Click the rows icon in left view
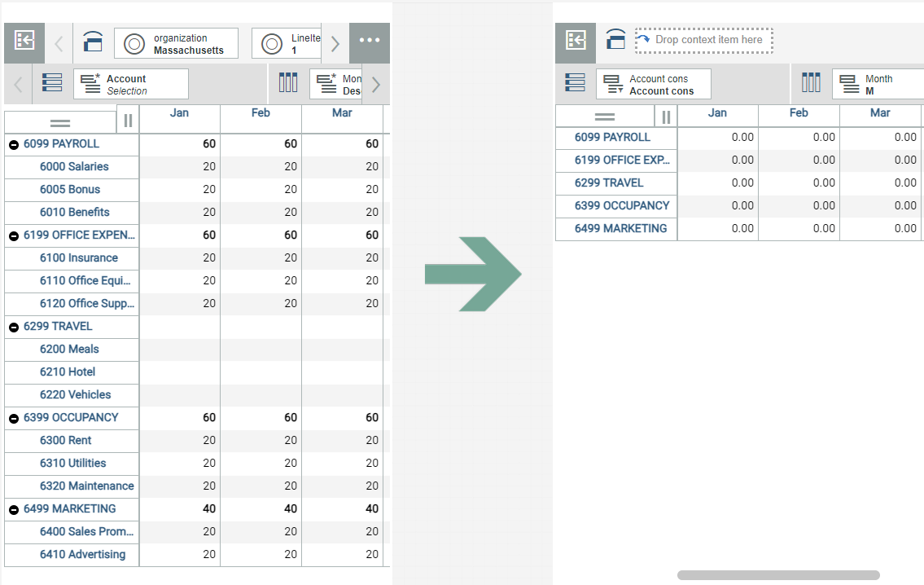The height and width of the screenshot is (585, 924). click(53, 84)
